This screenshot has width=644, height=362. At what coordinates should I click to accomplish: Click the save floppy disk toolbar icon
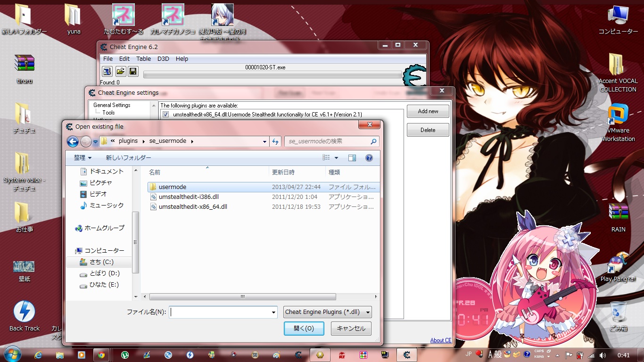[x=133, y=71]
